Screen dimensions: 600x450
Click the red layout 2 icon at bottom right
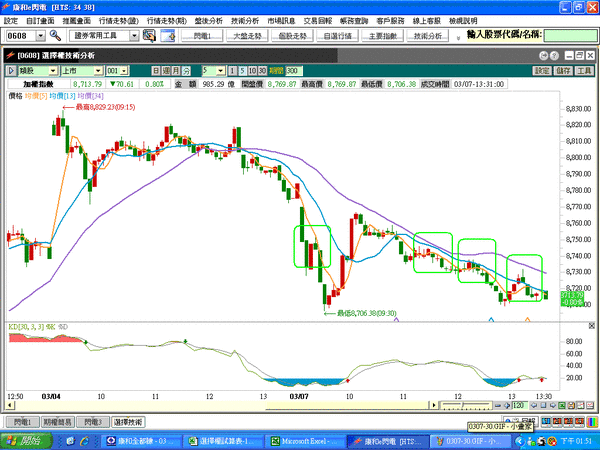(x=557, y=422)
